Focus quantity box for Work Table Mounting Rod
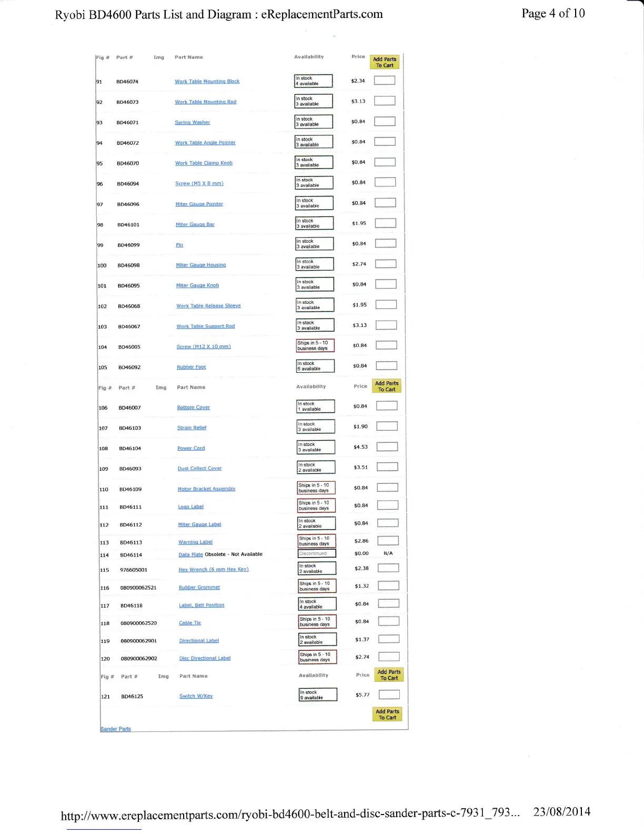Screen dimensions: 644x834 [385, 101]
